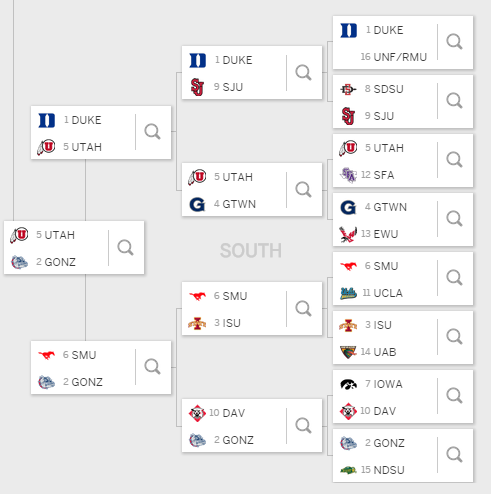491x494 pixels.
Task: Click magnifier on Utah vs SFA game
Action: pos(454,160)
